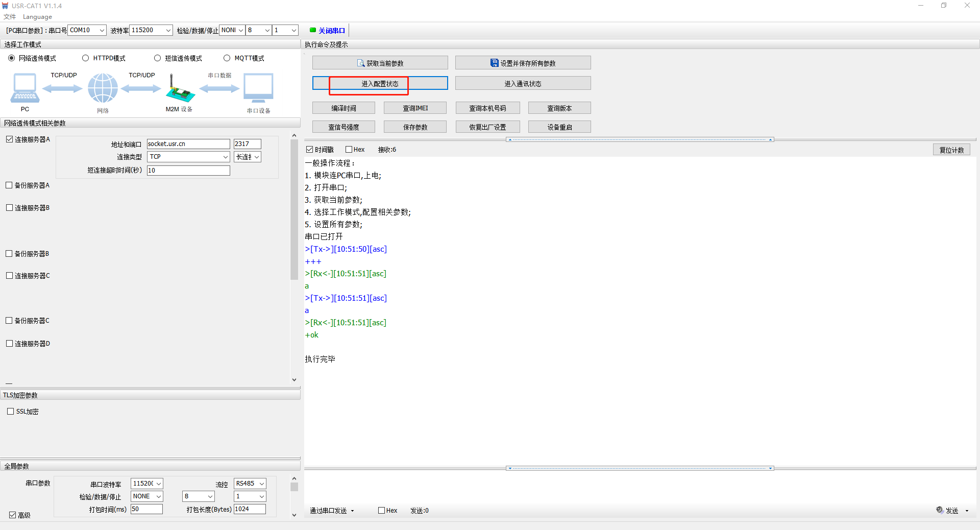Click the set and save all parameters button
Image resolution: width=980 pixels, height=530 pixels.
click(523, 63)
